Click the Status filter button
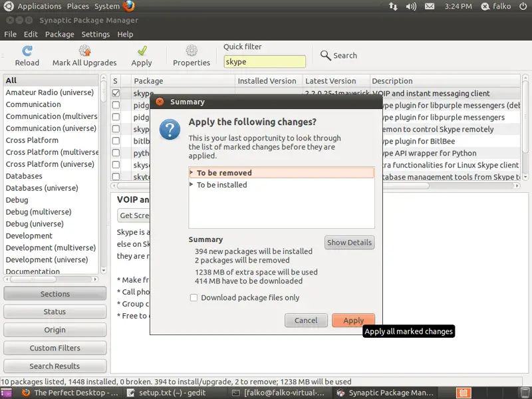The width and height of the screenshot is (532, 399). pyautogui.click(x=55, y=311)
